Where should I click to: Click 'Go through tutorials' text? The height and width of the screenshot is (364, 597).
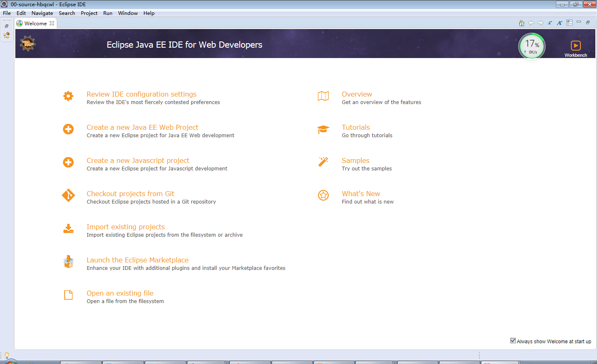tap(367, 136)
